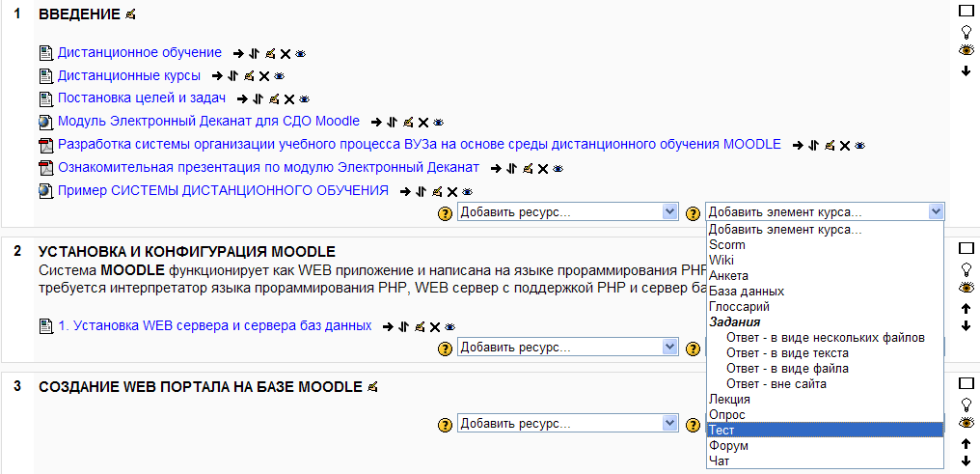Pick Чат from the activity list
Screen dimensions: 980x474
[825, 461]
